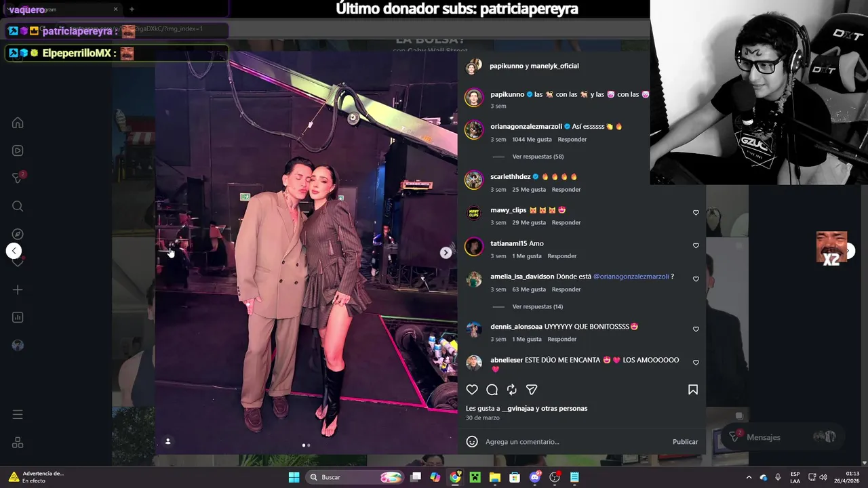Click the abnelieser username
Image resolution: width=868 pixels, height=488 pixels.
point(507,360)
